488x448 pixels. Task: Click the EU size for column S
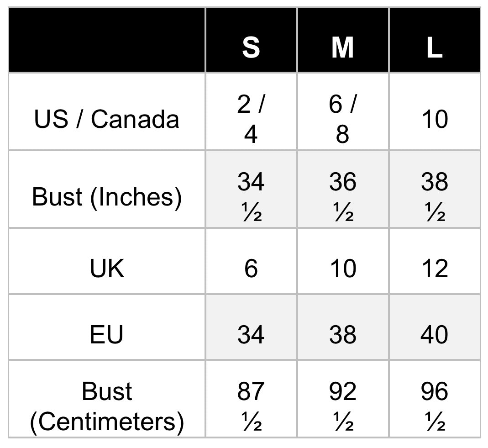click(251, 334)
